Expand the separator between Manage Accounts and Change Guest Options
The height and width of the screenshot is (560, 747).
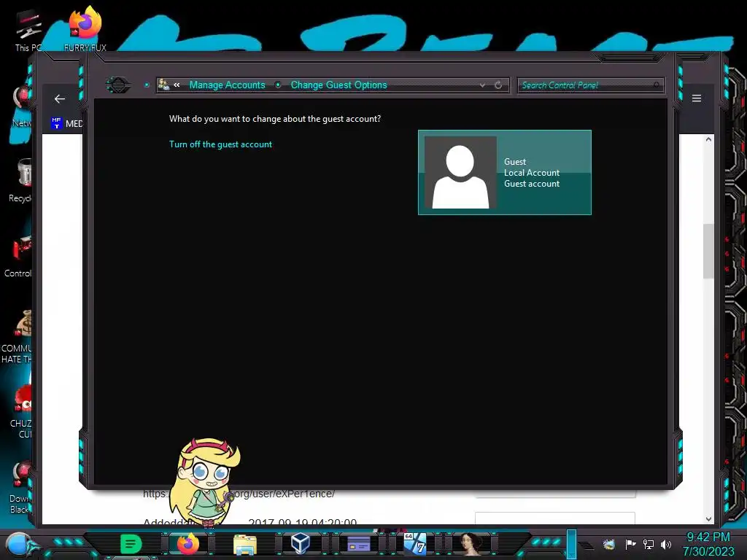point(278,85)
